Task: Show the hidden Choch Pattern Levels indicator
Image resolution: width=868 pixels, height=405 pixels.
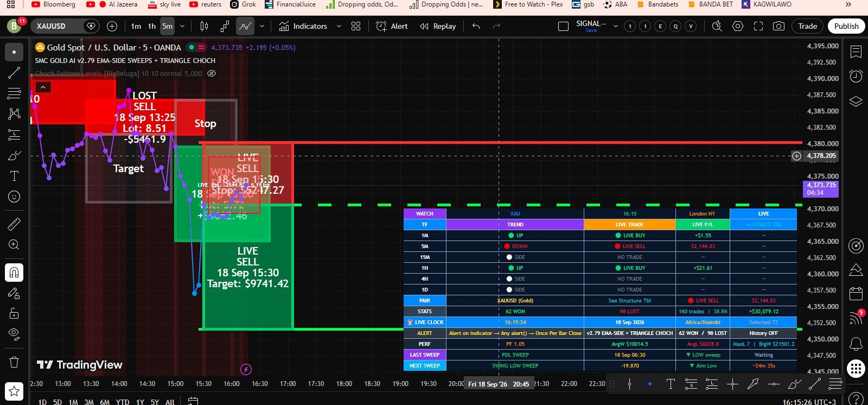Action: tap(212, 73)
